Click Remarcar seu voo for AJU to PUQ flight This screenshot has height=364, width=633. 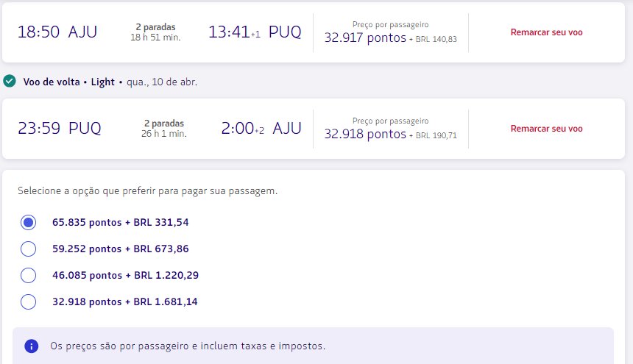(x=546, y=32)
